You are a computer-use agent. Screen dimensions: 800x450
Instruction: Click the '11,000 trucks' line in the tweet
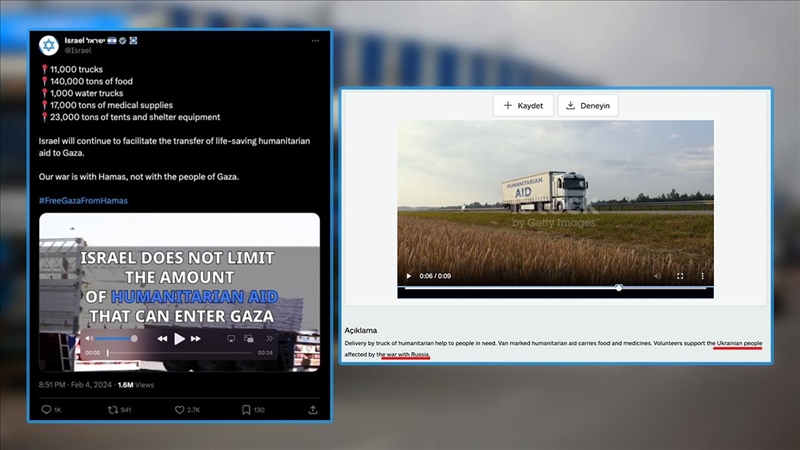(76, 69)
